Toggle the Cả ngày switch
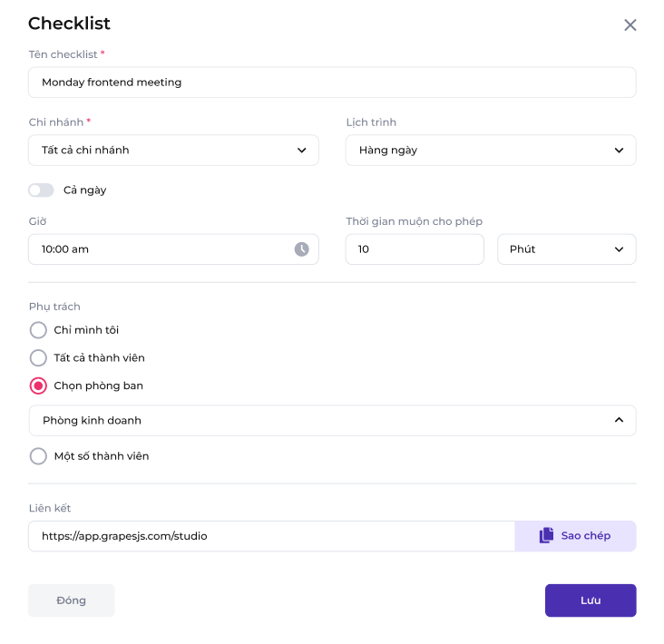The image size is (664, 644). point(41,190)
